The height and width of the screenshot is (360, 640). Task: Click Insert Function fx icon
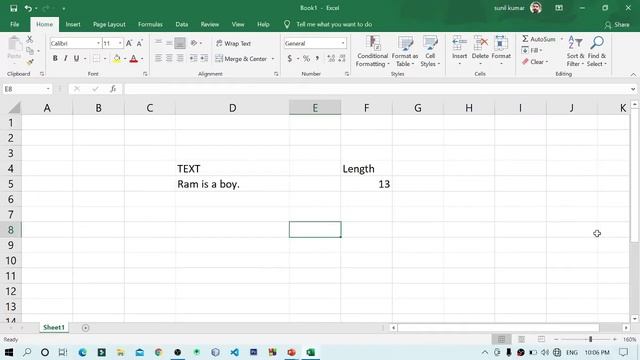pos(113,89)
